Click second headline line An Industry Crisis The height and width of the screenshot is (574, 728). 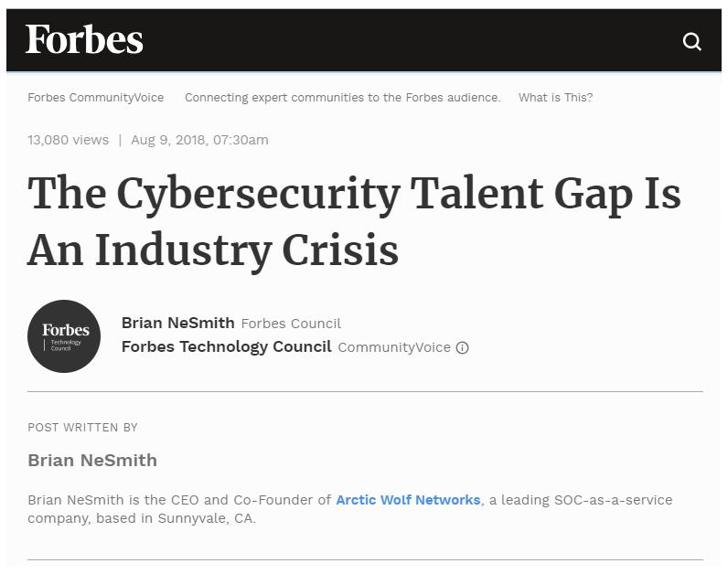pyautogui.click(x=213, y=250)
